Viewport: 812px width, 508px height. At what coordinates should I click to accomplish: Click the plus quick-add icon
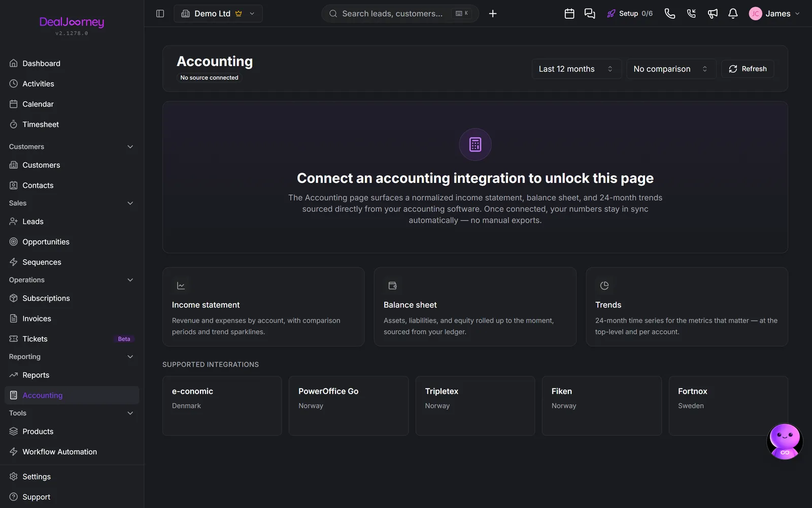click(x=493, y=14)
